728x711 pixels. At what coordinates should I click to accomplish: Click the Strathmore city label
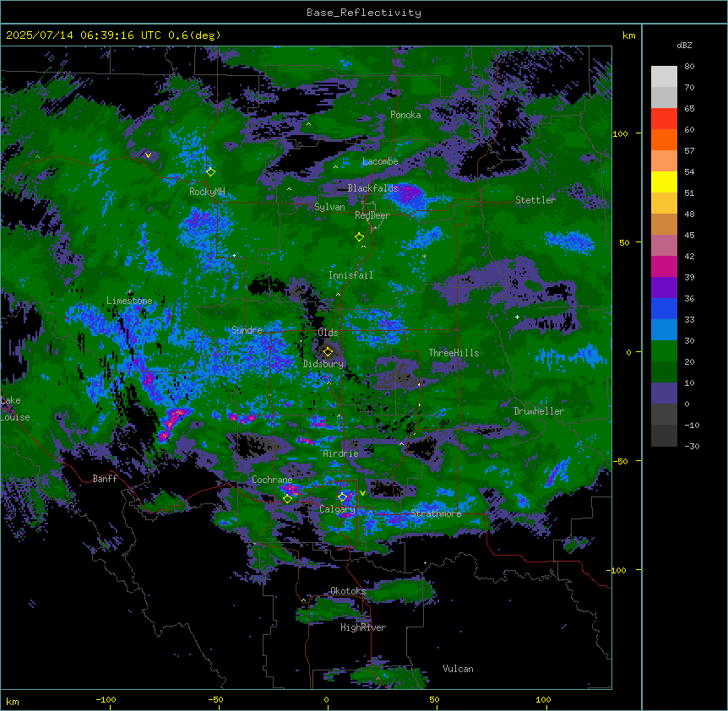coord(436,513)
